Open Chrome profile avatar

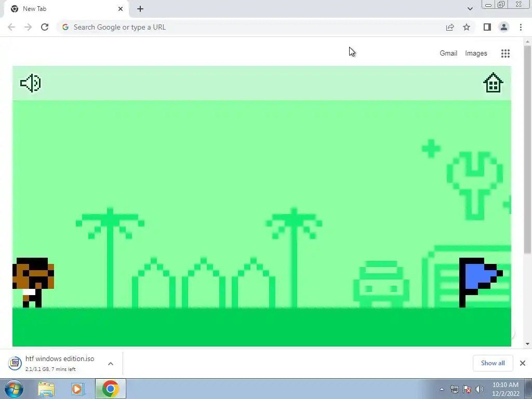pos(504,27)
